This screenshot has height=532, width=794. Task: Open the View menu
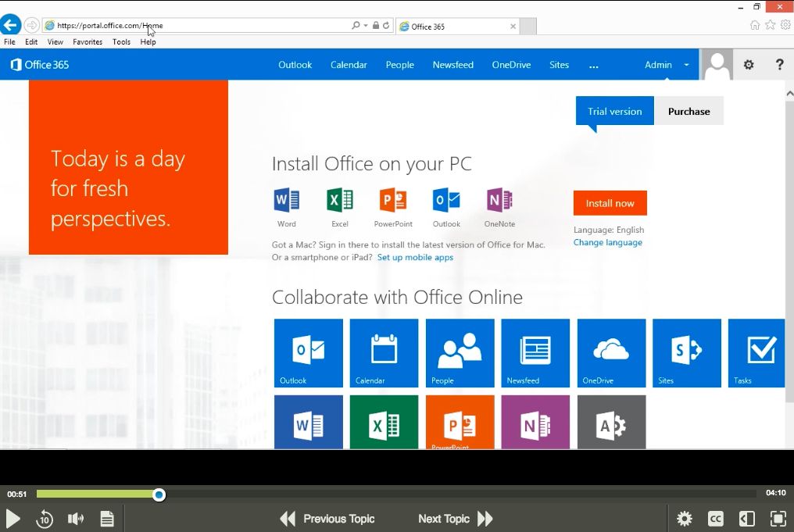(x=55, y=42)
